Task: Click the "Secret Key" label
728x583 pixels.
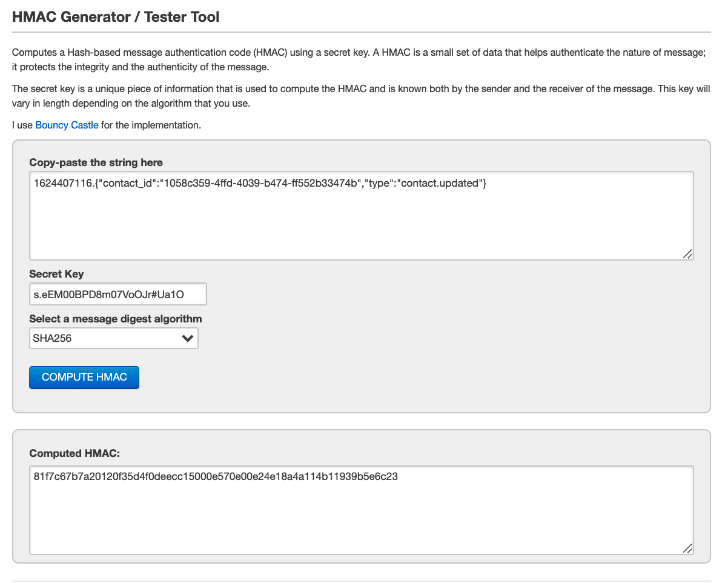Action: click(x=56, y=274)
